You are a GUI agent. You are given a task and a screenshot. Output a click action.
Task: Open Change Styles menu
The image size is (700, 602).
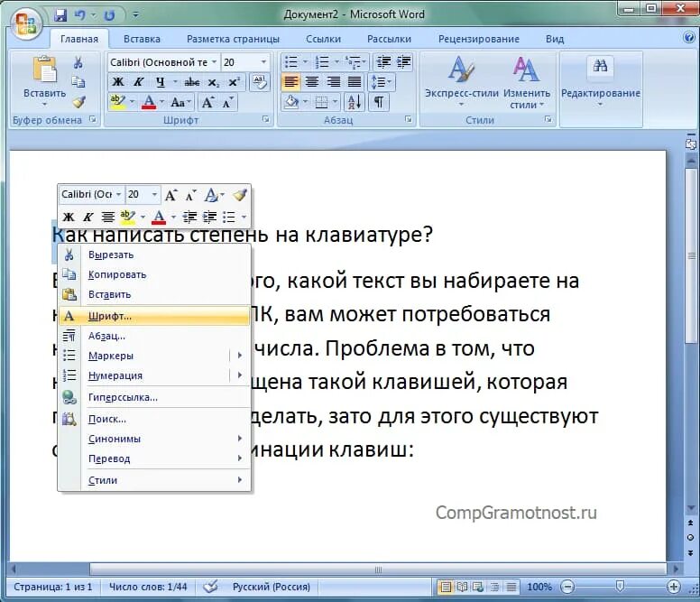click(526, 82)
